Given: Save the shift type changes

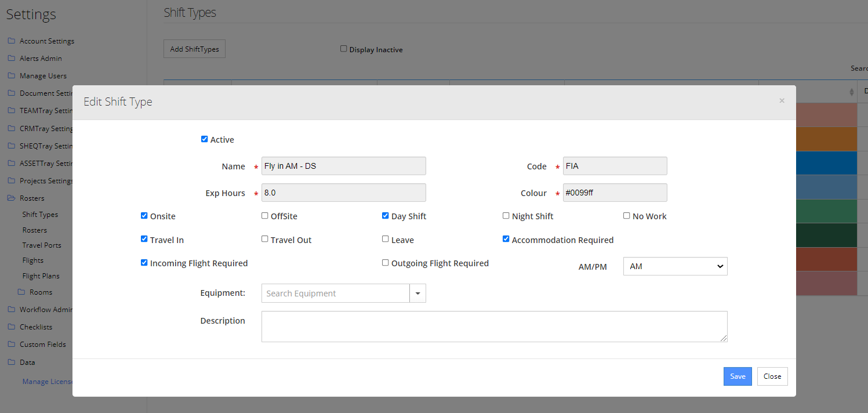Looking at the screenshot, I should pos(738,376).
